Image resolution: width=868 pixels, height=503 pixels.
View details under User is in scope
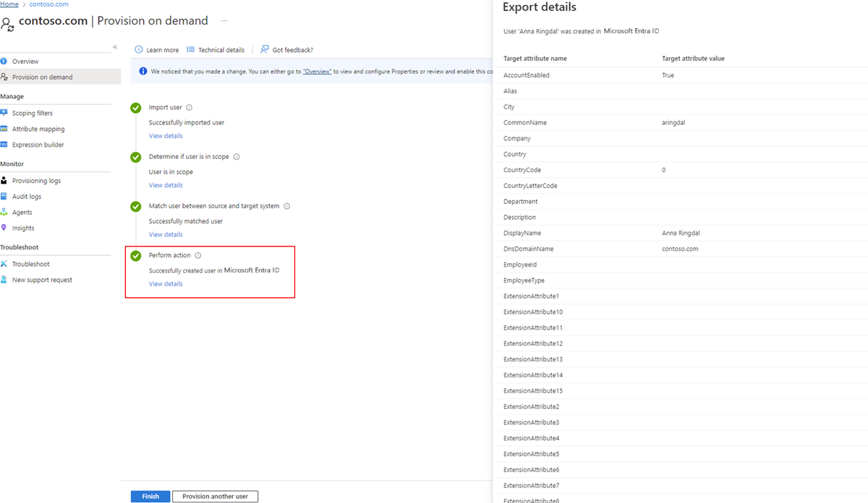point(166,185)
